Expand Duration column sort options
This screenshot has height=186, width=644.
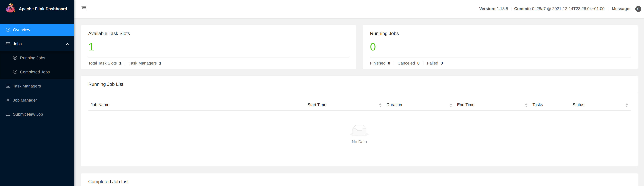[450, 104]
